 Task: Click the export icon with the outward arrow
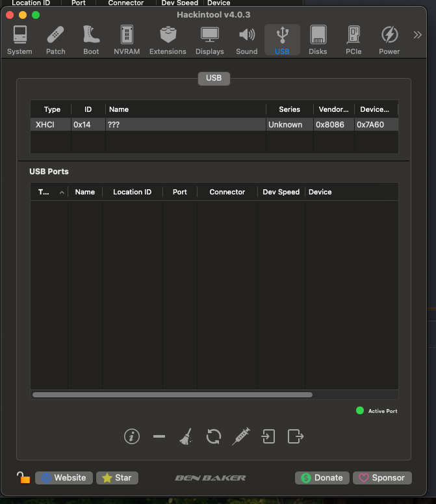(296, 436)
